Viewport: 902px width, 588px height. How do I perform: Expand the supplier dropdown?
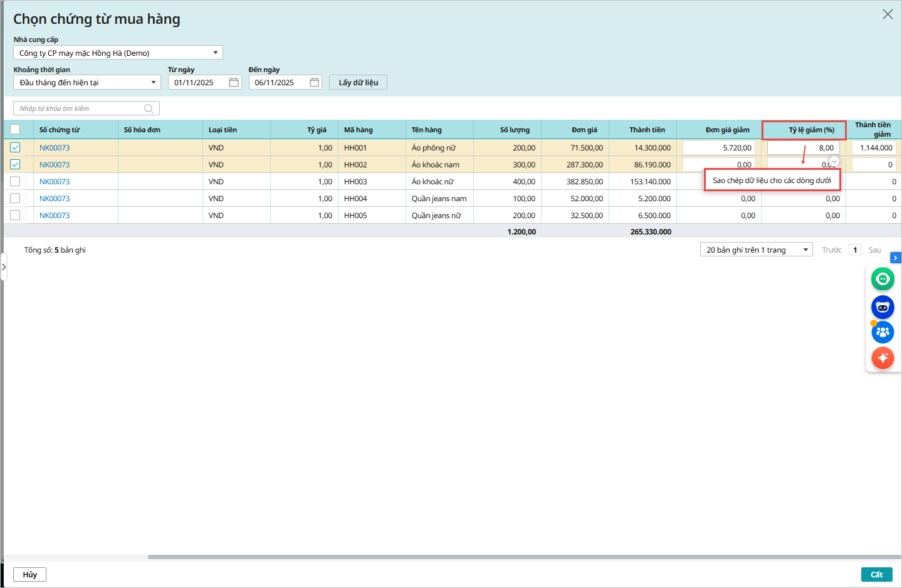[x=215, y=53]
